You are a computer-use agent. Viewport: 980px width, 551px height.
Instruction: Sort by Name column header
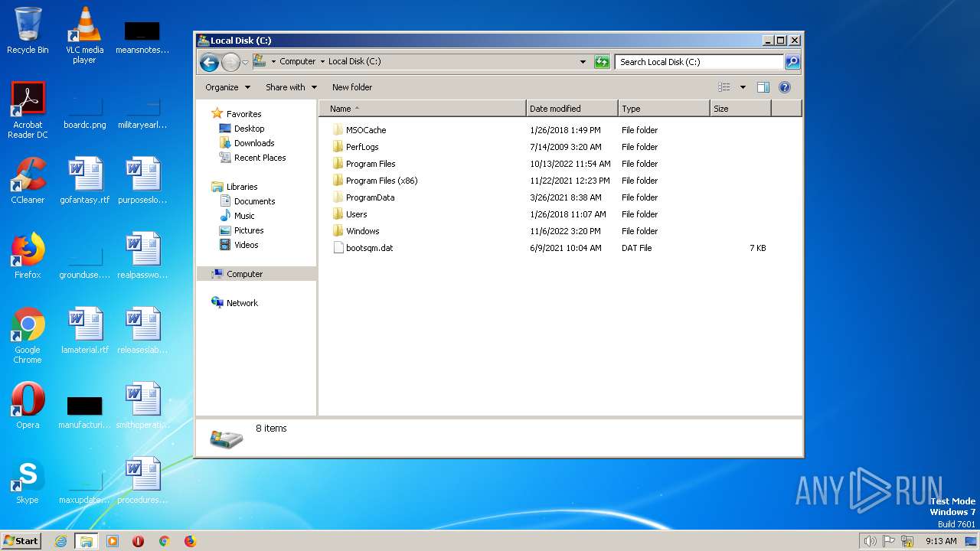(x=423, y=109)
